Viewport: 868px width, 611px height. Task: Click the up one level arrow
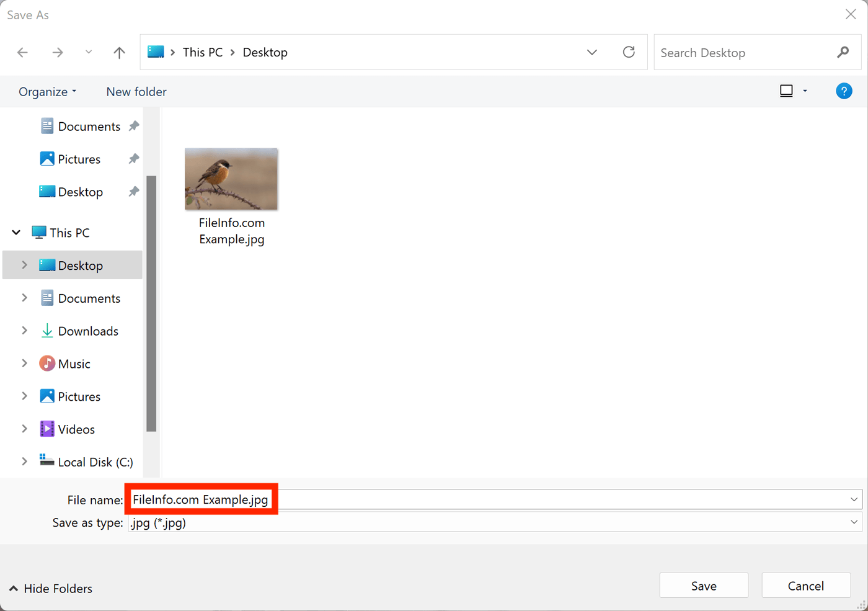pyautogui.click(x=118, y=52)
